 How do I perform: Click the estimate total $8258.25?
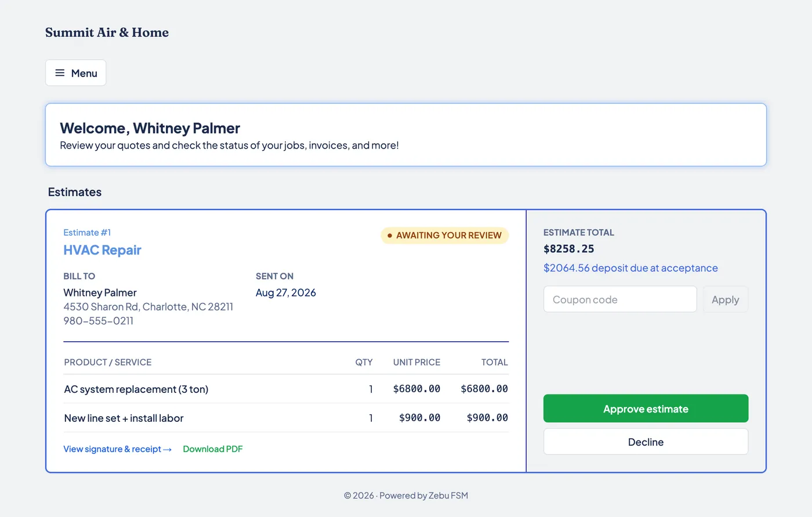(569, 249)
